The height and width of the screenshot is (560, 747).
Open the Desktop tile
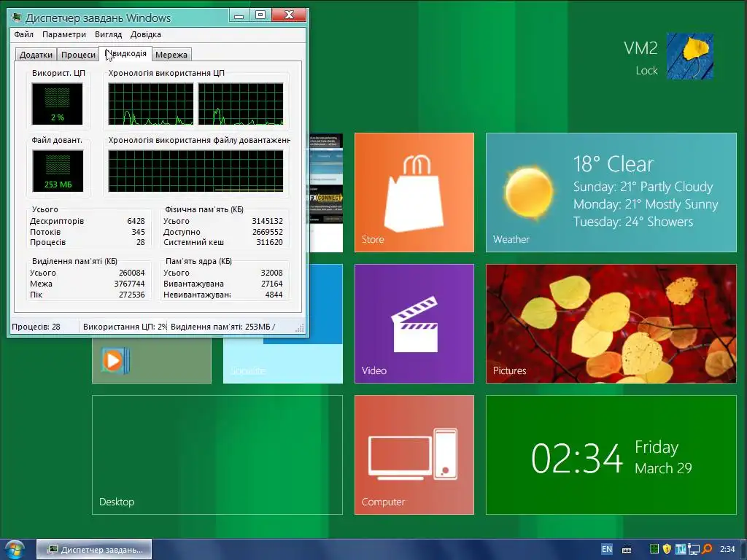(x=217, y=455)
